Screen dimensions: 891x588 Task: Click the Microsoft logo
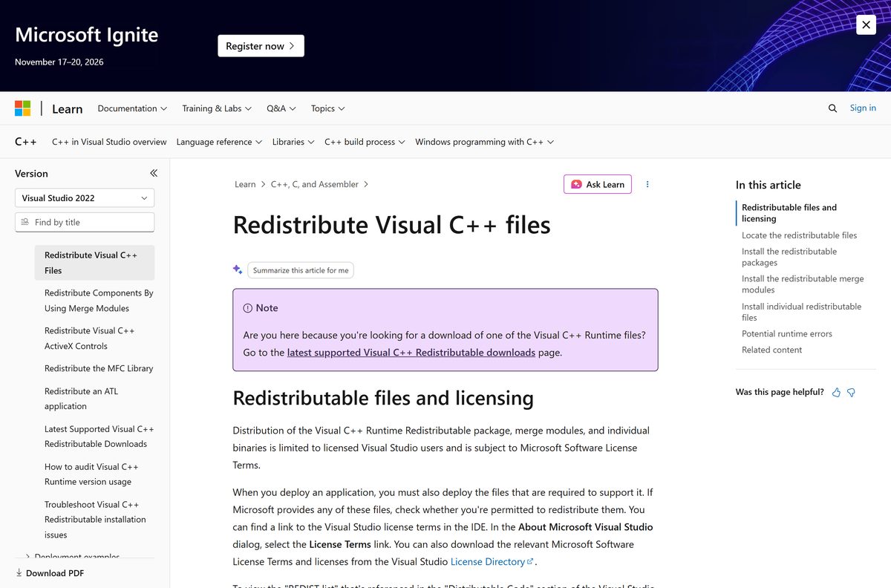[x=23, y=108]
